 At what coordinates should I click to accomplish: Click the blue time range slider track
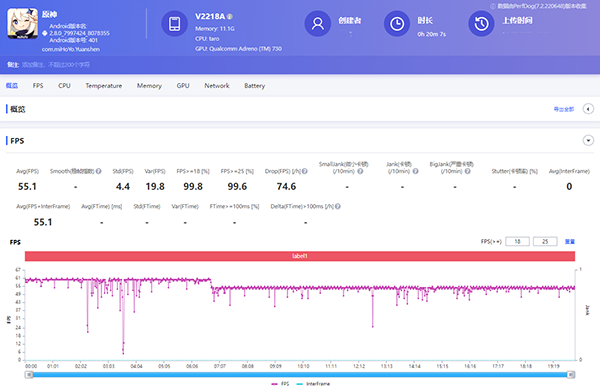(300, 375)
